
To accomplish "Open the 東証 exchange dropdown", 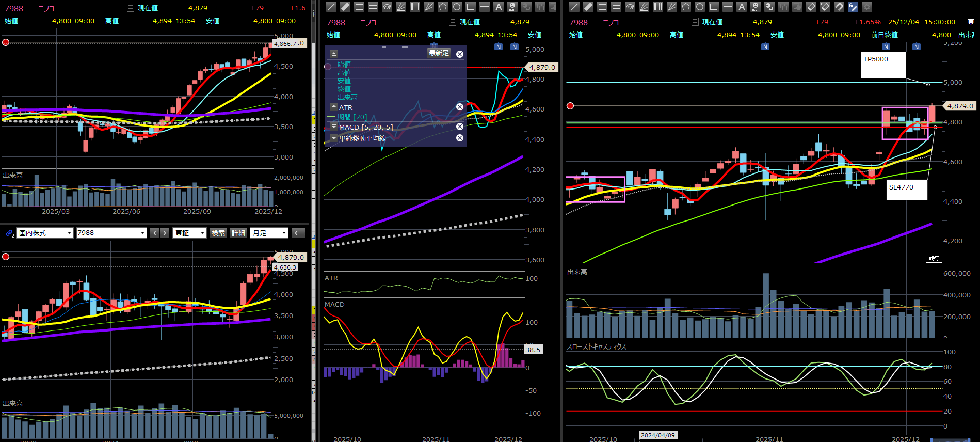I will (189, 233).
